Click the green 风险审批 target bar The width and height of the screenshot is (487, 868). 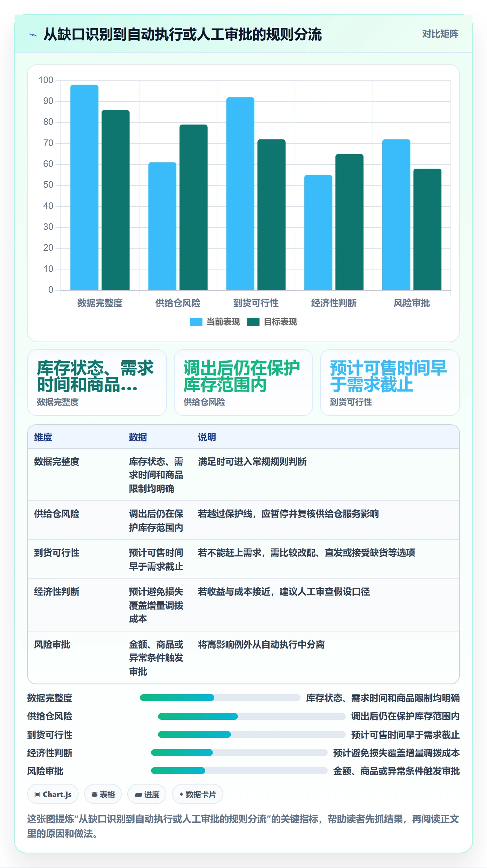[x=427, y=229]
